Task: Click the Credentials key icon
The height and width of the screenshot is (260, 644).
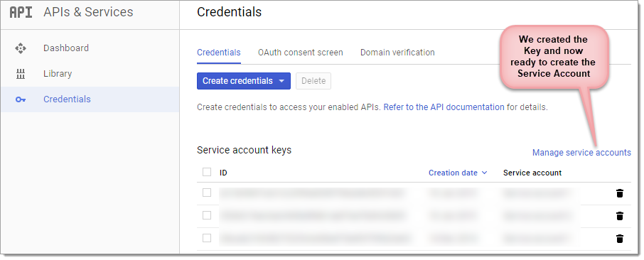Action: click(x=21, y=99)
